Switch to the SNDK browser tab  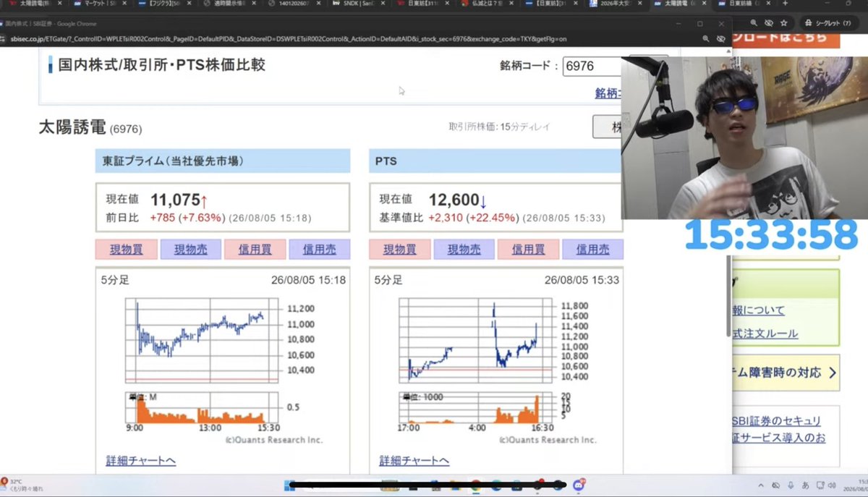[x=359, y=4]
